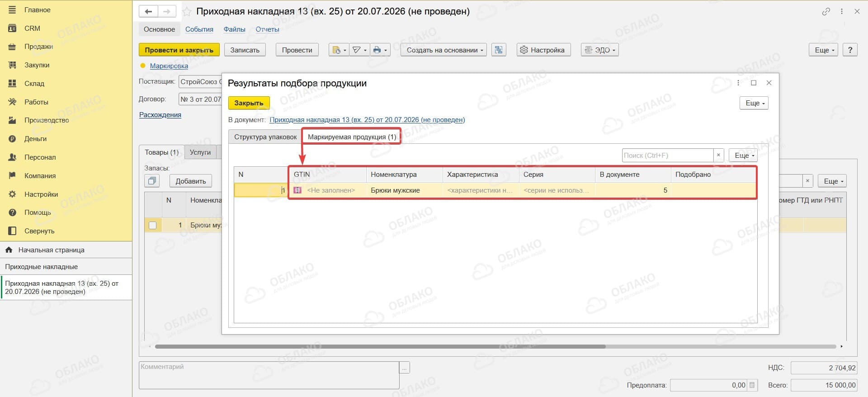Click the home icon of Начальная страница

click(9, 250)
